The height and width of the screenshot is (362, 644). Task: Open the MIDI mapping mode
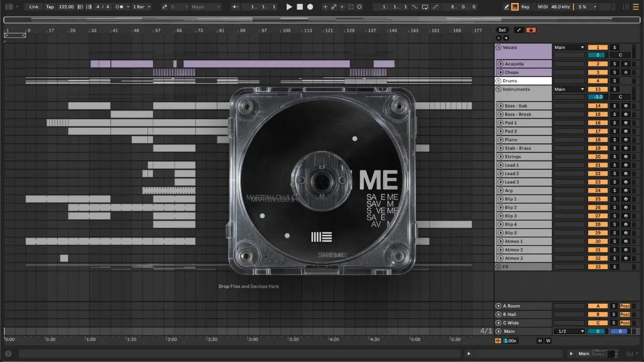pos(542,7)
